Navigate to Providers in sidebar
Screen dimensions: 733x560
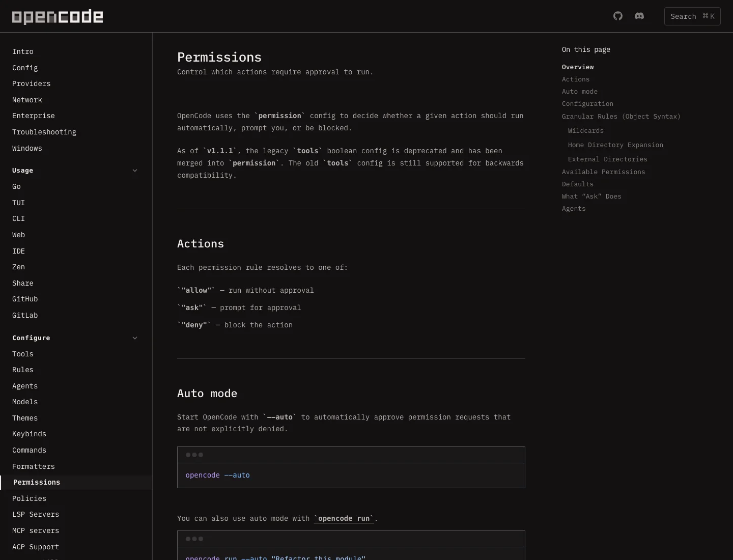click(x=32, y=83)
